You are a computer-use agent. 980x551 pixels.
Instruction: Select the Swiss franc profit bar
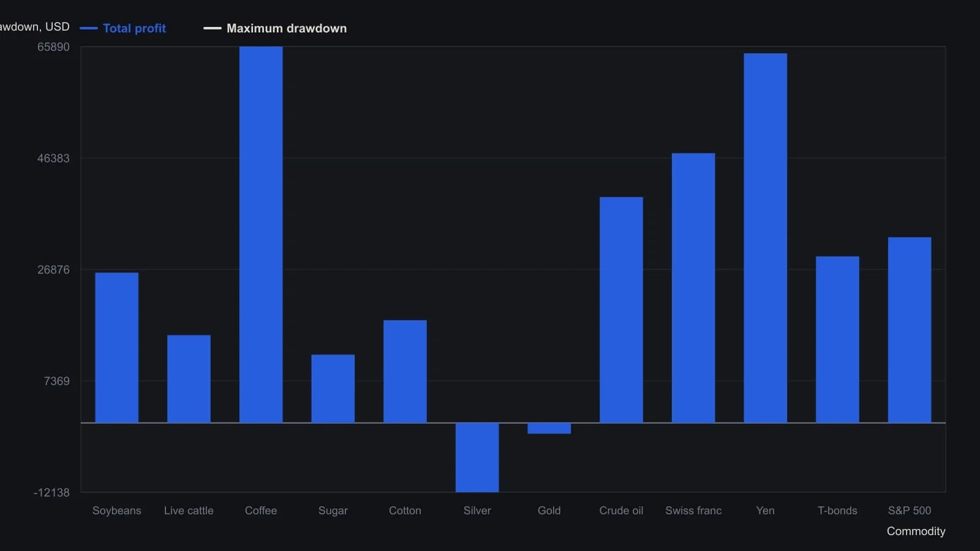coord(693,288)
